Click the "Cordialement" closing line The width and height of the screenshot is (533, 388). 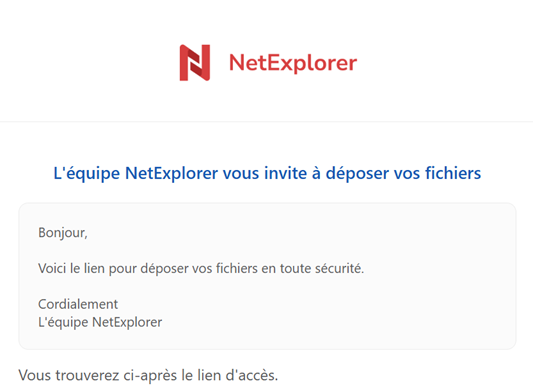78,304
